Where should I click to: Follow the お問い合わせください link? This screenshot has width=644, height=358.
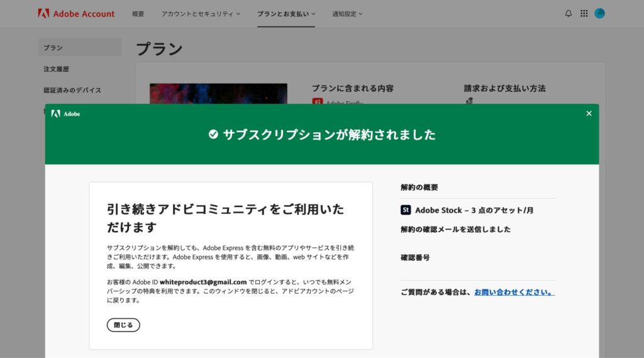pyautogui.click(x=514, y=292)
